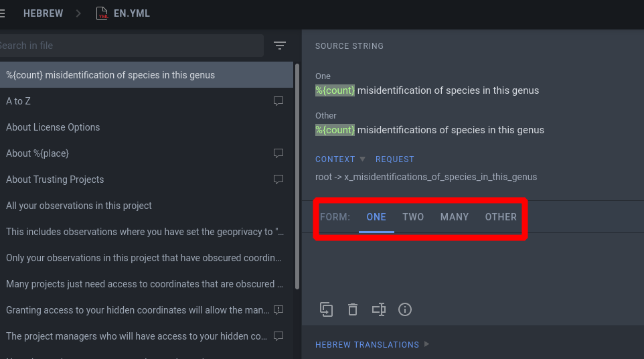Click the copy source icon

[x=326, y=309]
